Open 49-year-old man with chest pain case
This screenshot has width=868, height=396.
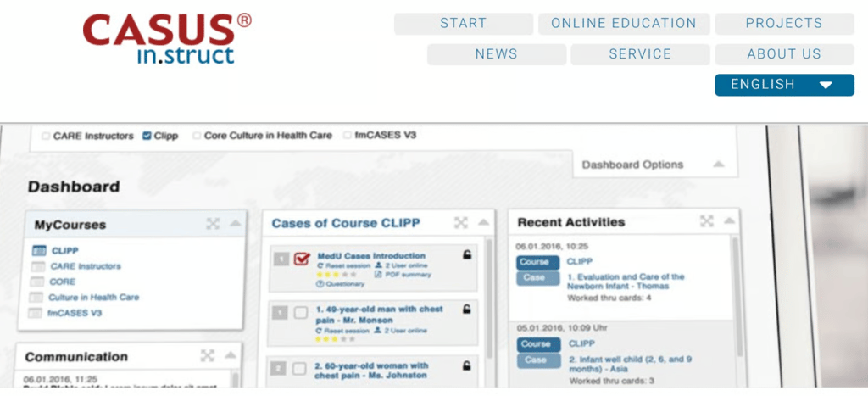tap(380, 315)
